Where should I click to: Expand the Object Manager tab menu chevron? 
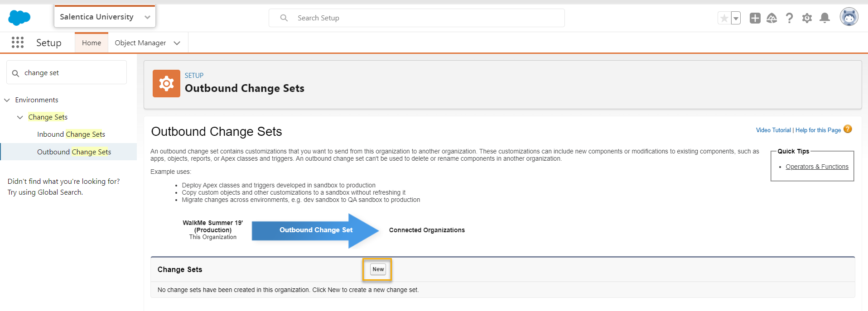[x=177, y=43]
